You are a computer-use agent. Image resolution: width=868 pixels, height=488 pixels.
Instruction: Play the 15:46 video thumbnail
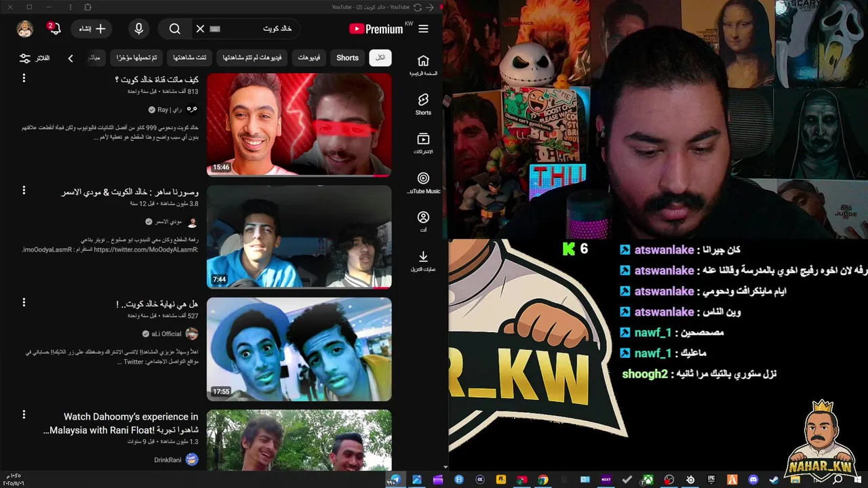[x=299, y=125]
